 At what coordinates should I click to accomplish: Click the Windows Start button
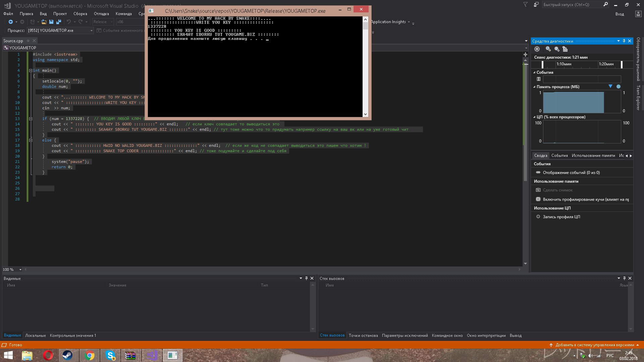[8, 355]
